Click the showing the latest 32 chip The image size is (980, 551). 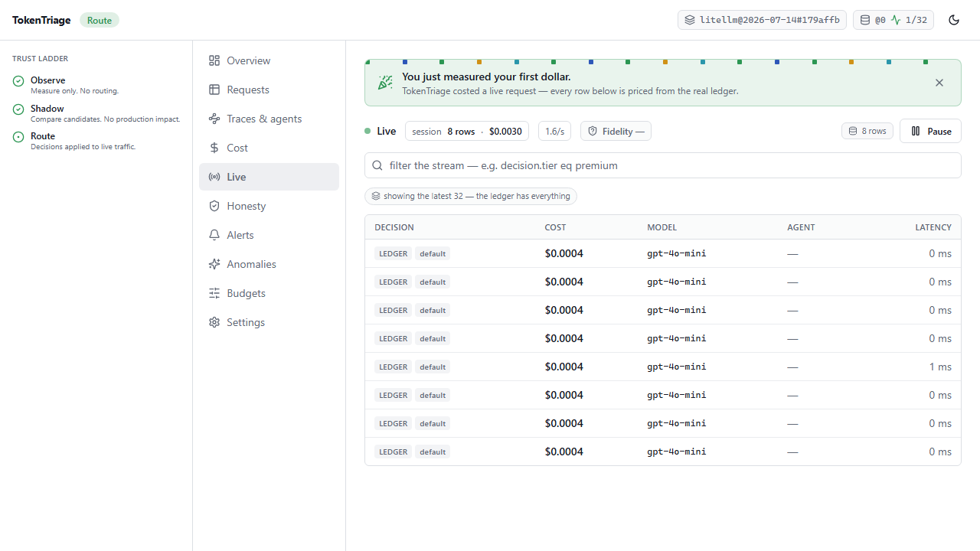click(471, 196)
